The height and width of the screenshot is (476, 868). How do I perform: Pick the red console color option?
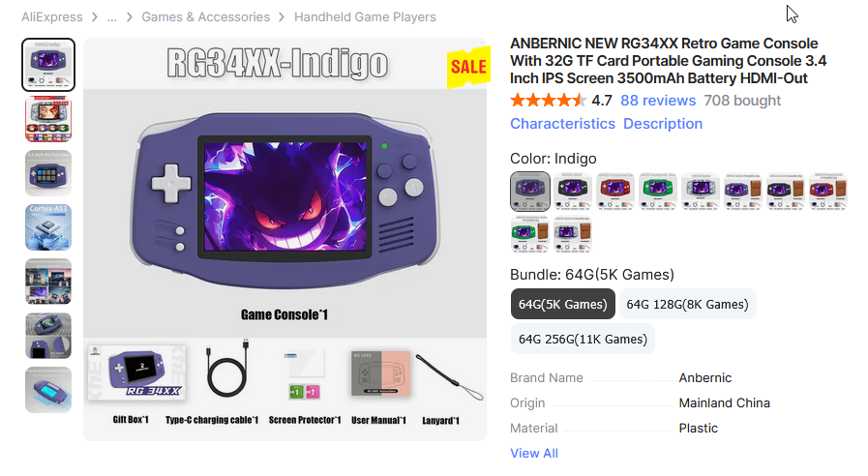tap(615, 191)
